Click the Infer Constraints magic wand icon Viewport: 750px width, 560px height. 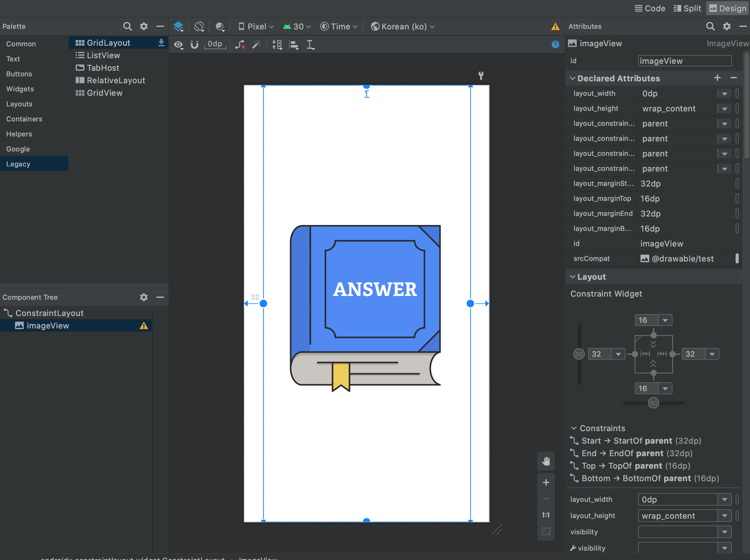[256, 44]
